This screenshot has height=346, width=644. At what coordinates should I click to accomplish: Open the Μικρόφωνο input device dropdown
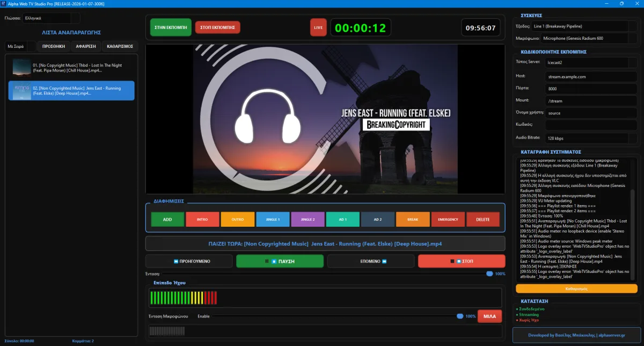tap(589, 39)
